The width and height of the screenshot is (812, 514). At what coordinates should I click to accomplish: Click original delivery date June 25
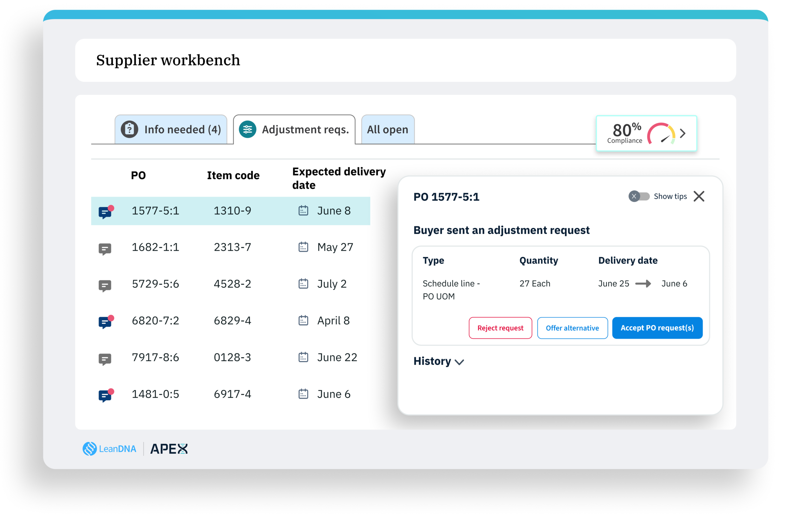(x=613, y=284)
